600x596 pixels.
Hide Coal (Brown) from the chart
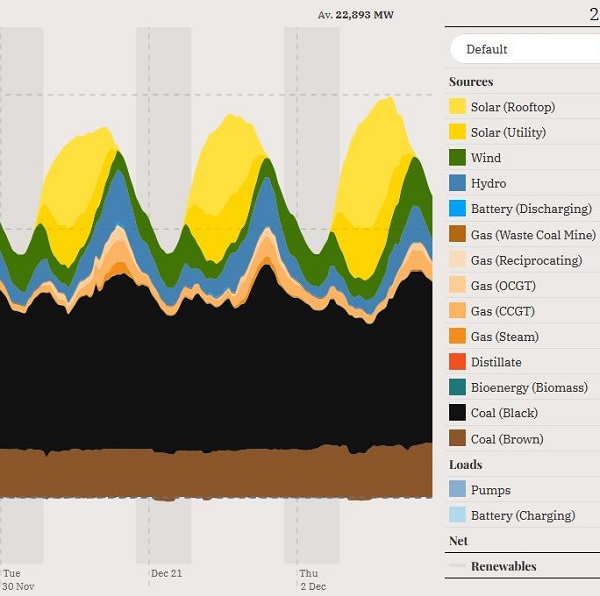pyautogui.click(x=506, y=439)
